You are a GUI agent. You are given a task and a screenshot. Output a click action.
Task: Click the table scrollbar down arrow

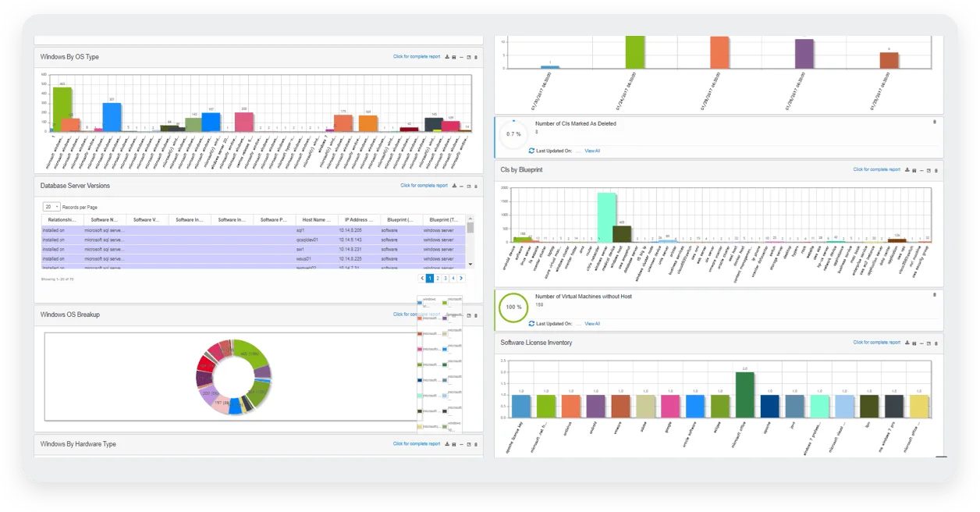coord(470,265)
